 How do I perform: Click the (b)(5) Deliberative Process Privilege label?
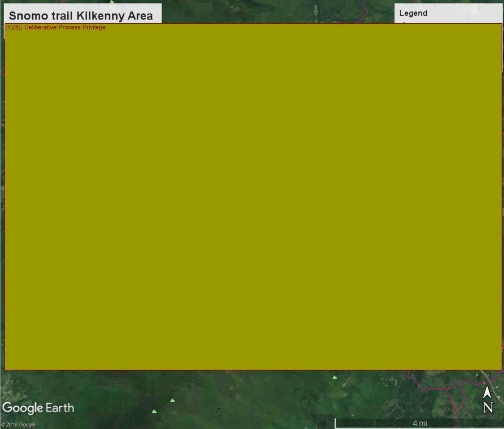pos(55,27)
